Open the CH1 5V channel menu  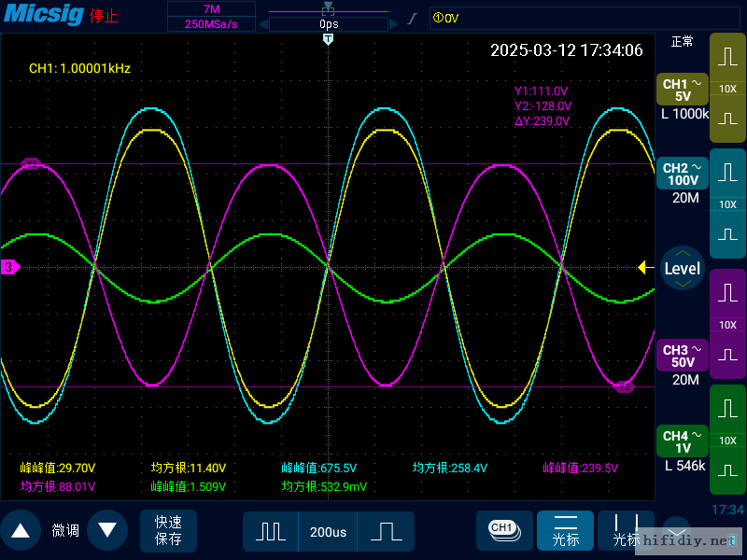(682, 90)
